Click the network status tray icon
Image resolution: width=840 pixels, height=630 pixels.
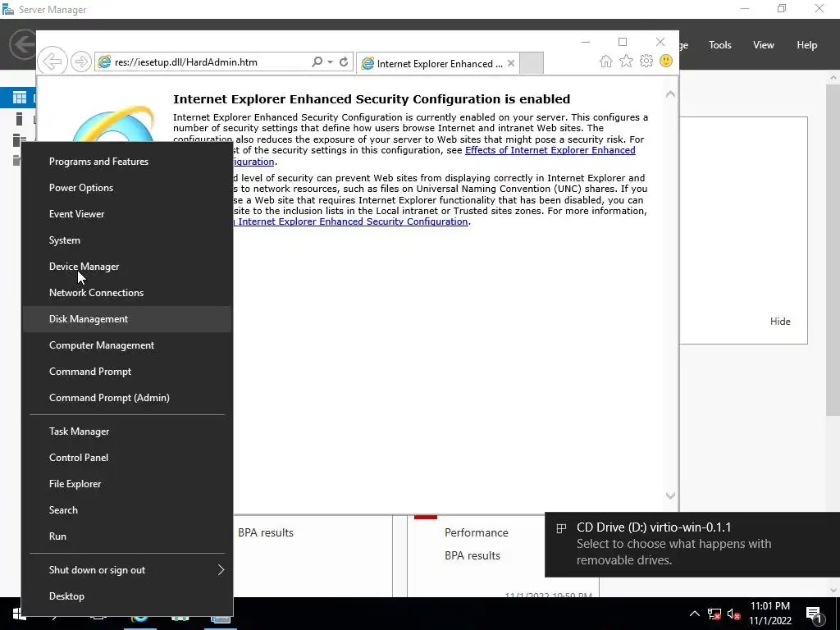pos(714,614)
